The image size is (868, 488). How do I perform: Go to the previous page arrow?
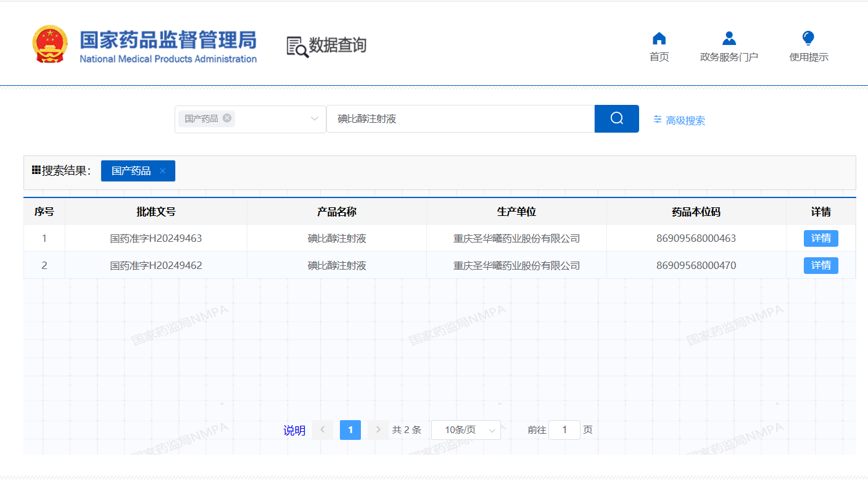pos(323,430)
